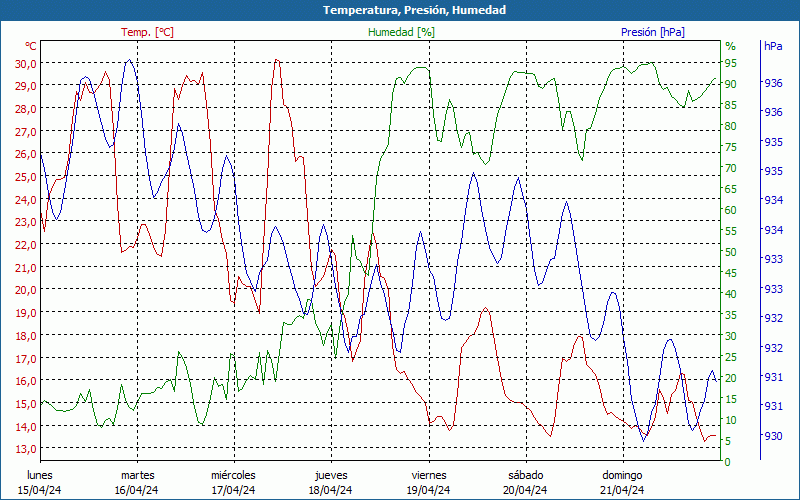Click the blue 'hPa' axis unit label
This screenshot has height=500, width=800.
coord(773,46)
